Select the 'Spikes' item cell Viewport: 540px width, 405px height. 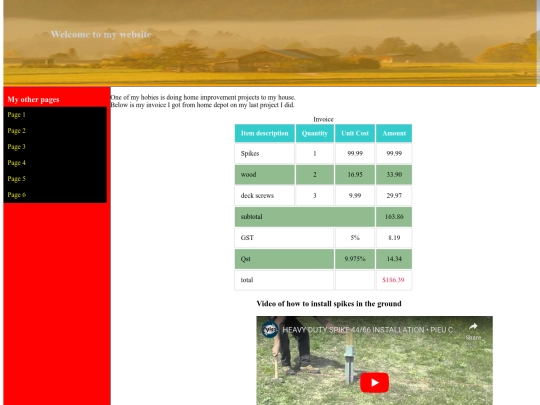[264, 154]
